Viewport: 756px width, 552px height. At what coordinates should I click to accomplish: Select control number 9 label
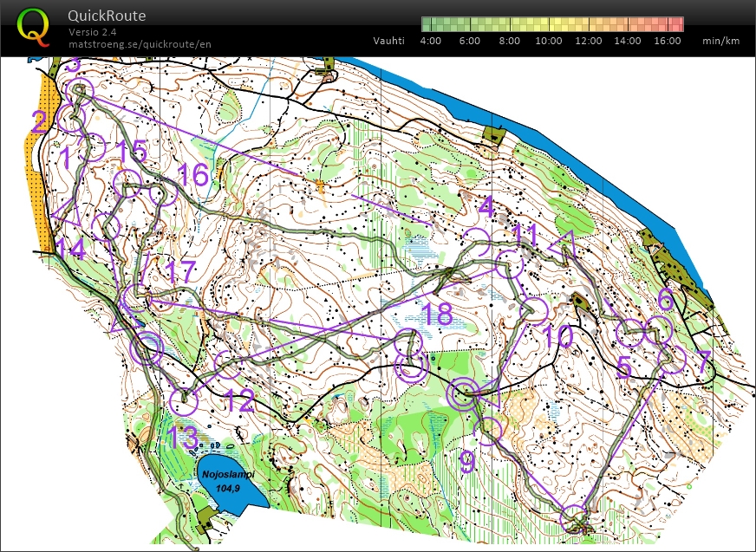(x=466, y=463)
